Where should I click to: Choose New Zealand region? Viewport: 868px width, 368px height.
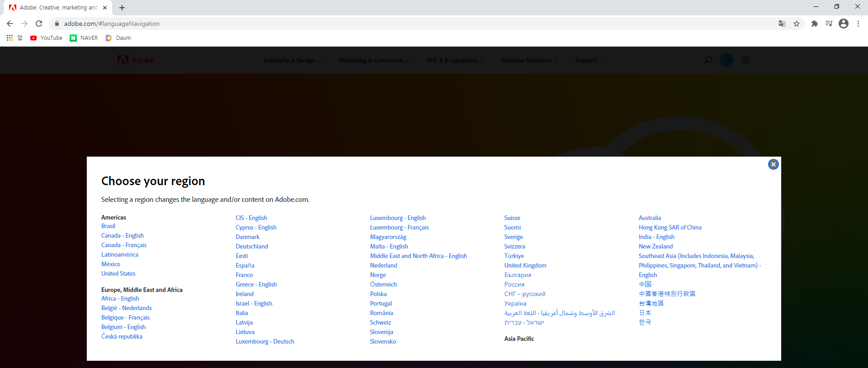click(656, 247)
